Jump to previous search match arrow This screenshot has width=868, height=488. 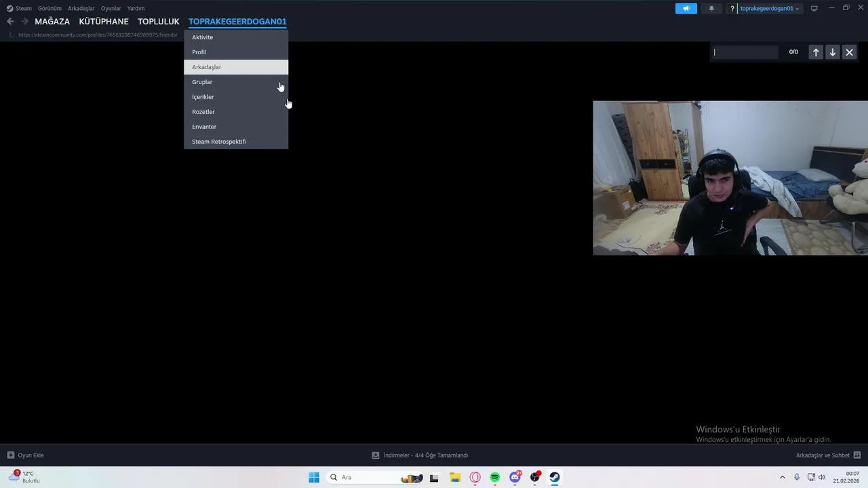(816, 52)
